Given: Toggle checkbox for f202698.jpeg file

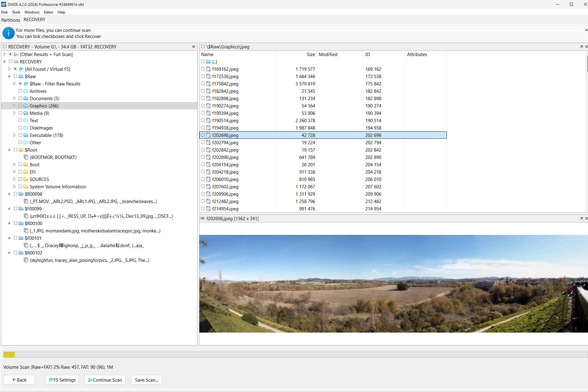Looking at the screenshot, I should pos(202,135).
